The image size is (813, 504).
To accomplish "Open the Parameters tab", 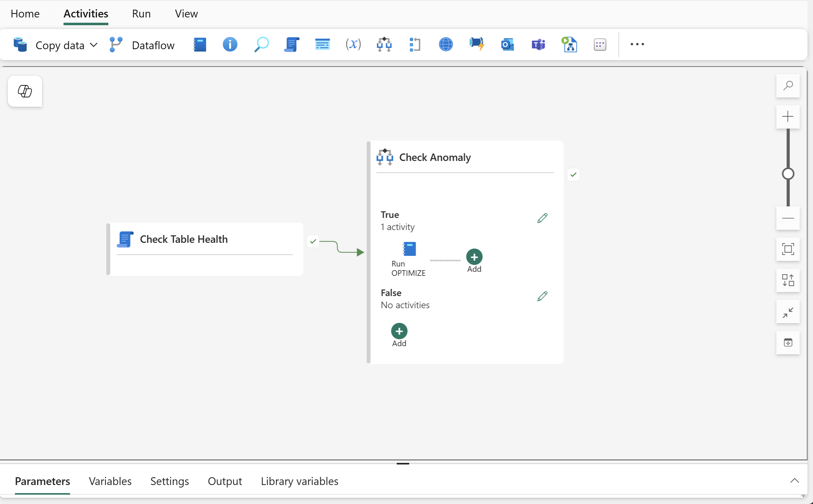I will tap(42, 481).
